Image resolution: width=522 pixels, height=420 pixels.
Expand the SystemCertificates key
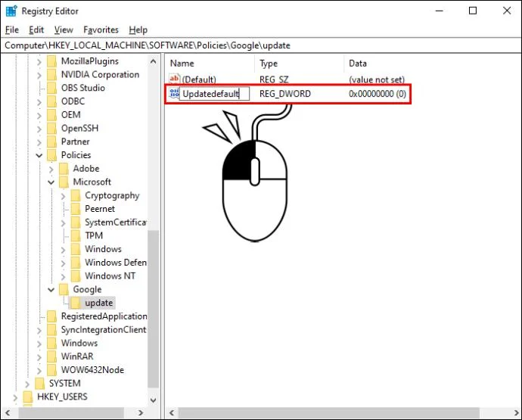pyautogui.click(x=63, y=222)
